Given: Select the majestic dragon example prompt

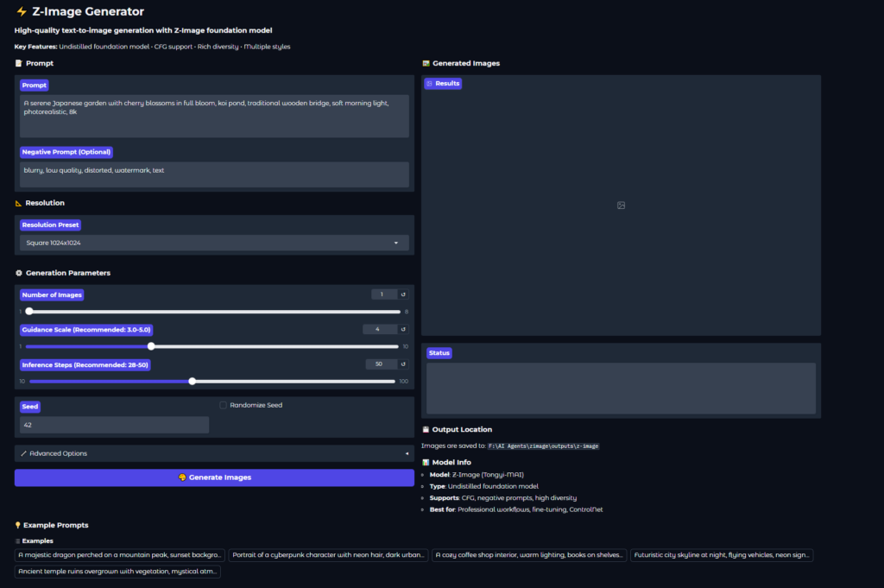Looking at the screenshot, I should [121, 555].
